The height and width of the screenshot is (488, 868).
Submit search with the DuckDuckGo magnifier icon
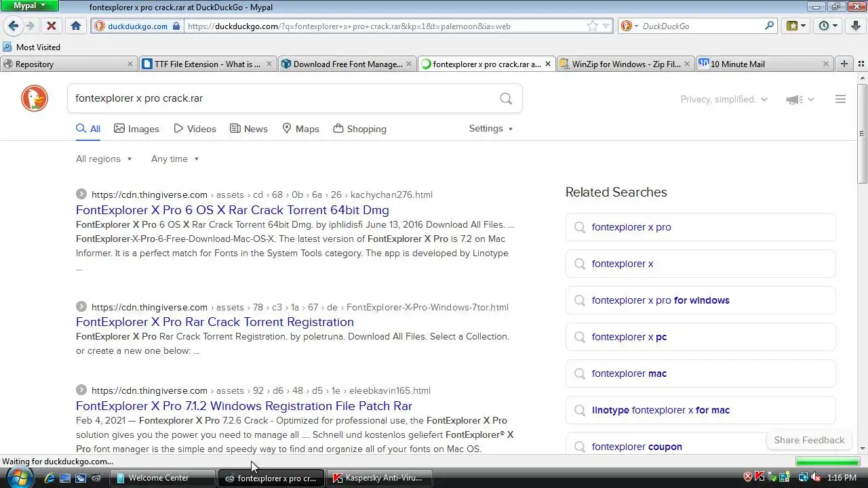pyautogui.click(x=506, y=98)
